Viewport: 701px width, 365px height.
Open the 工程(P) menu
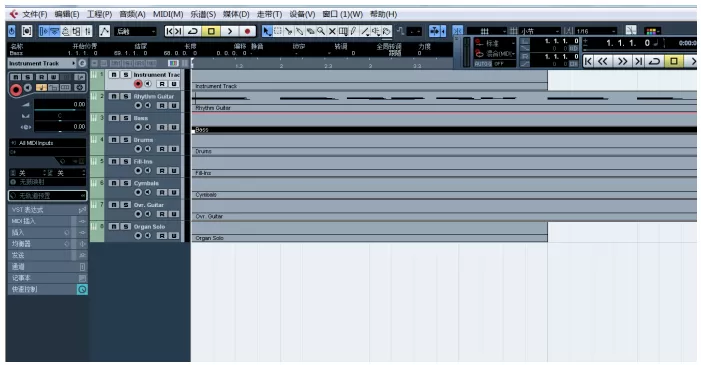99,14
